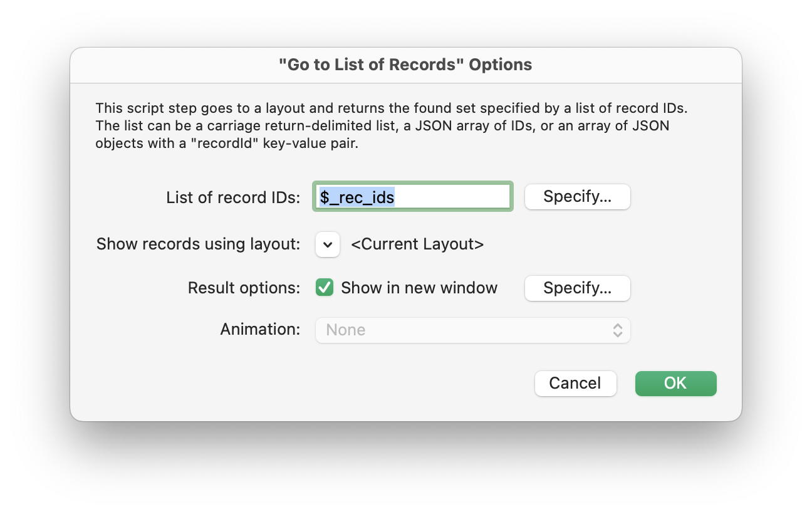Screen dimensions: 812x514
Task: Click the highlighted $_rec_ids text
Action: [x=357, y=197]
